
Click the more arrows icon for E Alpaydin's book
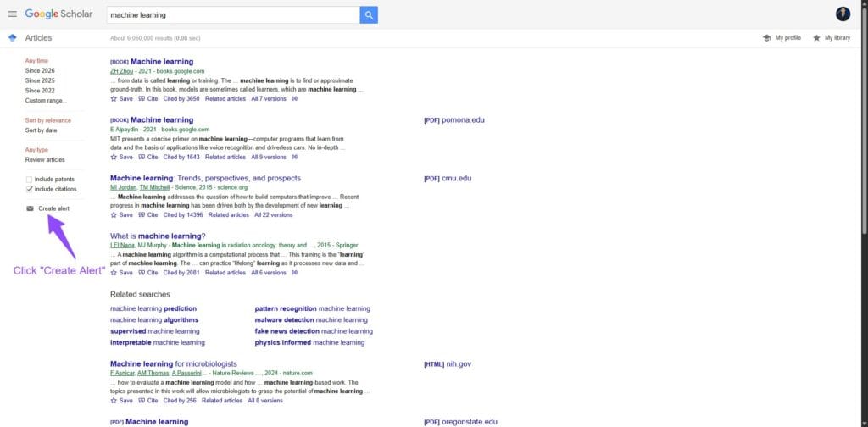click(295, 157)
